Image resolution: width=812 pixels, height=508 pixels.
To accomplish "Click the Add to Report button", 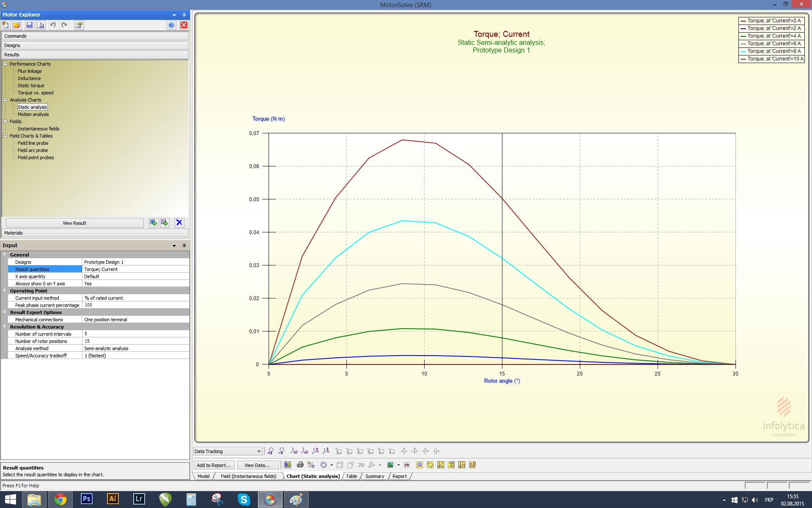I will (214, 465).
